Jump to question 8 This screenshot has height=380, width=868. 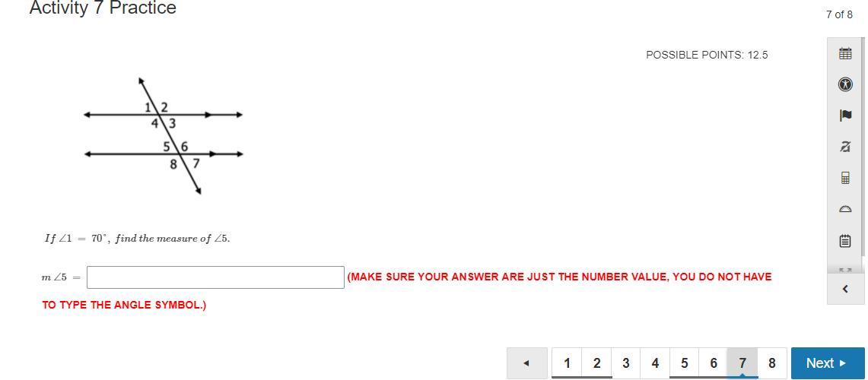point(771,363)
